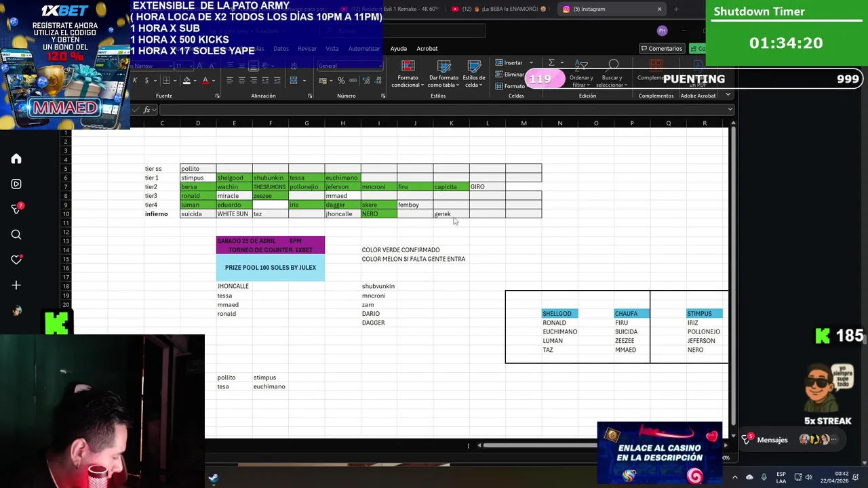The height and width of the screenshot is (488, 868).
Task: Open the Acrobat ribbon tab
Action: [427, 49]
